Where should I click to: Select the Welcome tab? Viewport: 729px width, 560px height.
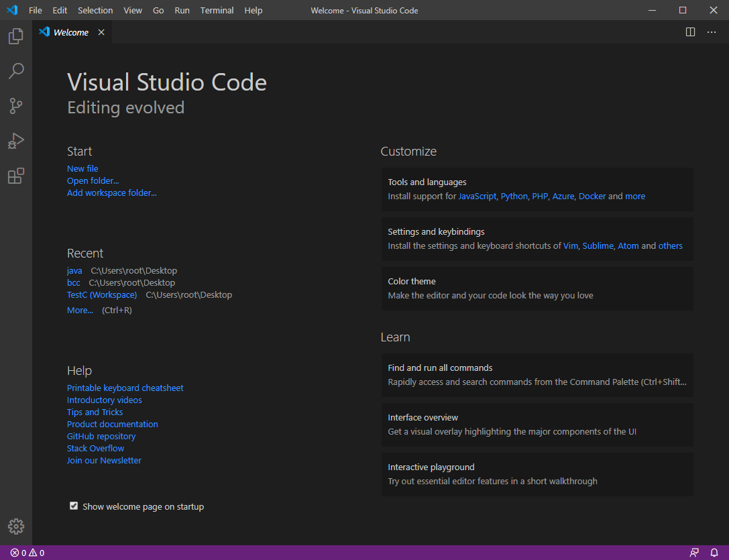[72, 32]
